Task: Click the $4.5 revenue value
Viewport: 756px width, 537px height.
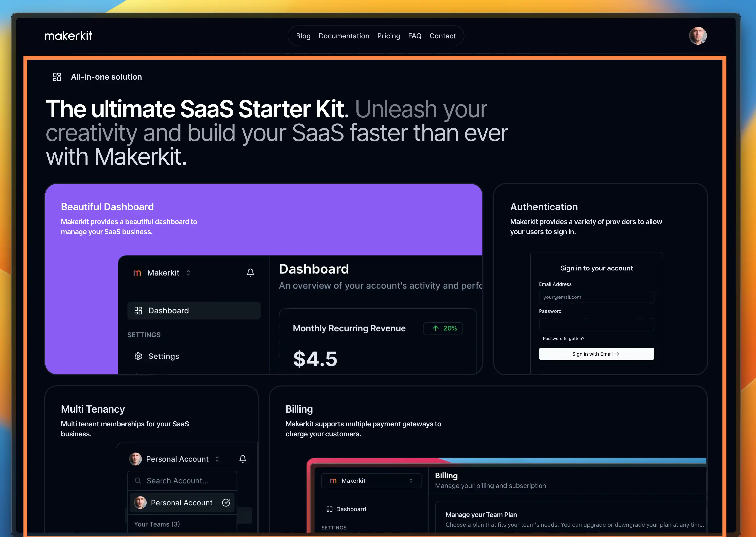Action: pyautogui.click(x=315, y=359)
